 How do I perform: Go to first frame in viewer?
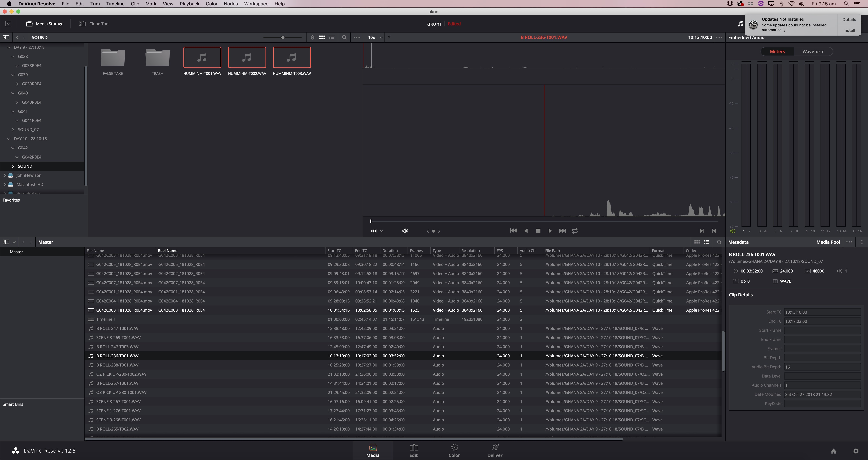pos(514,231)
